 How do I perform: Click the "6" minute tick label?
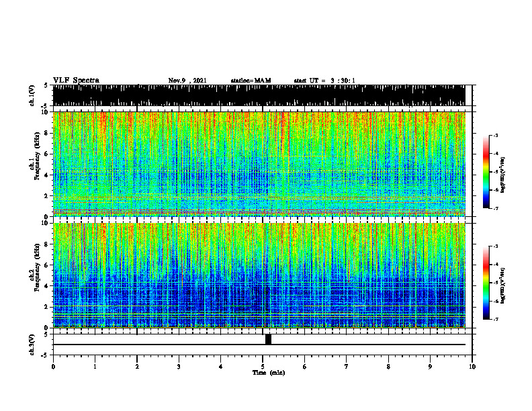(305, 367)
